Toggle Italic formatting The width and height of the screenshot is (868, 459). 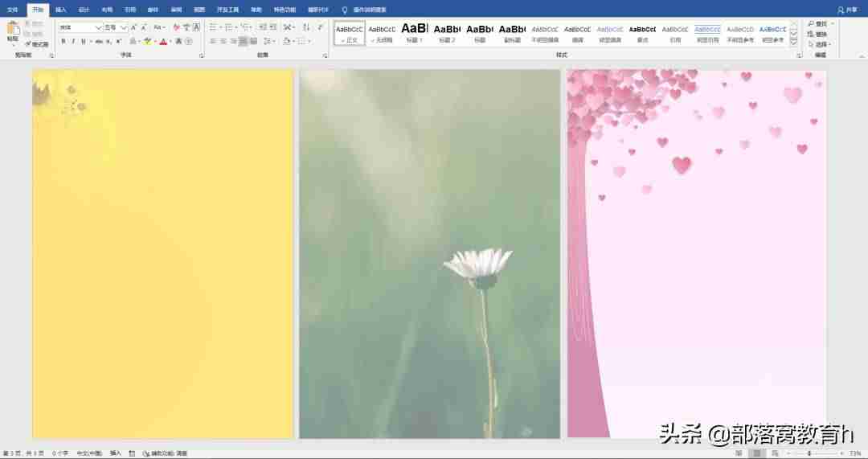point(73,42)
